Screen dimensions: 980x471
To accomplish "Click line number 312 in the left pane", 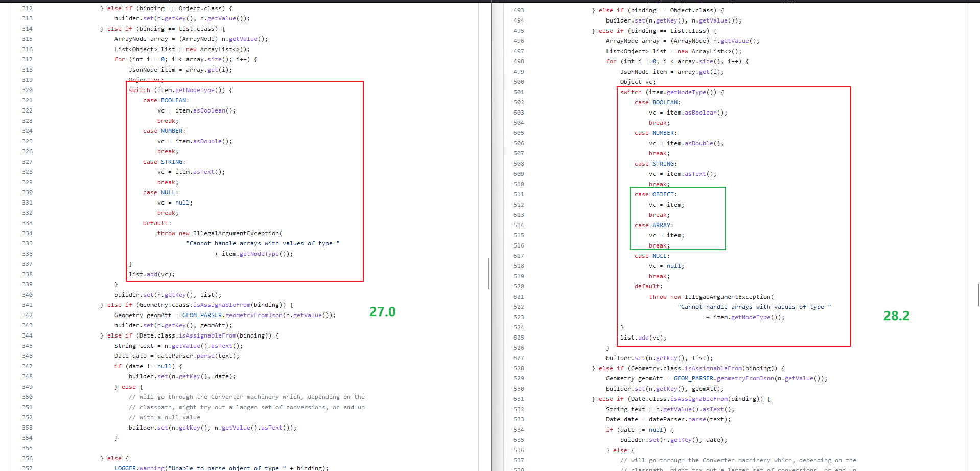I will 27,8.
